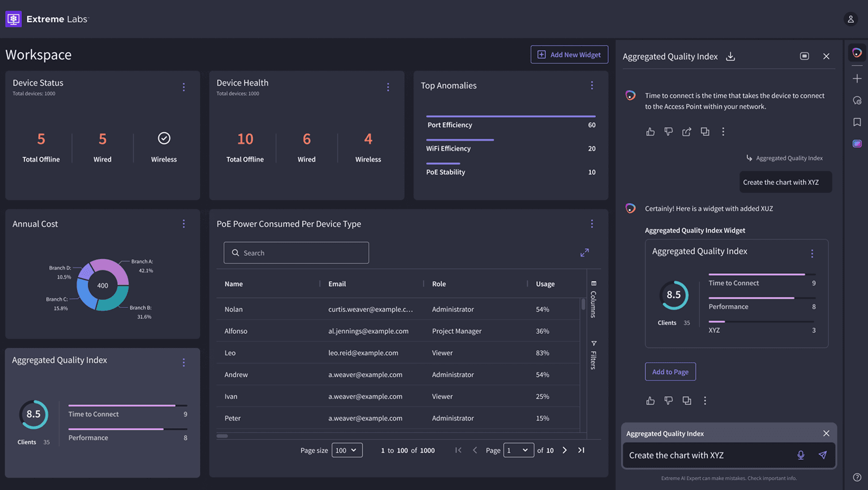Go to previous table page
The image size is (868, 490).
[475, 450]
